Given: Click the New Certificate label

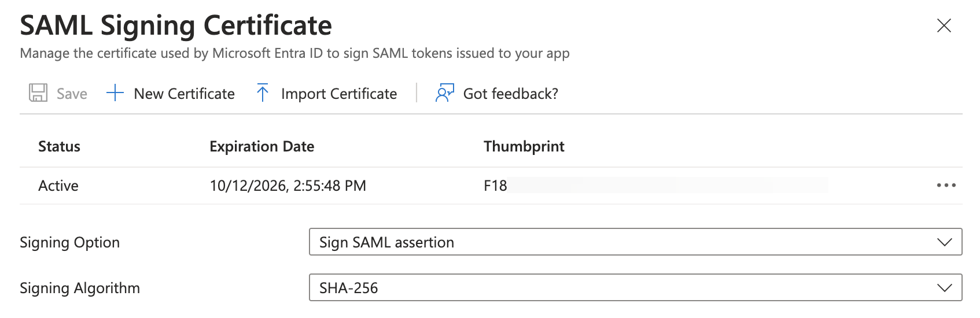Looking at the screenshot, I should pos(184,94).
